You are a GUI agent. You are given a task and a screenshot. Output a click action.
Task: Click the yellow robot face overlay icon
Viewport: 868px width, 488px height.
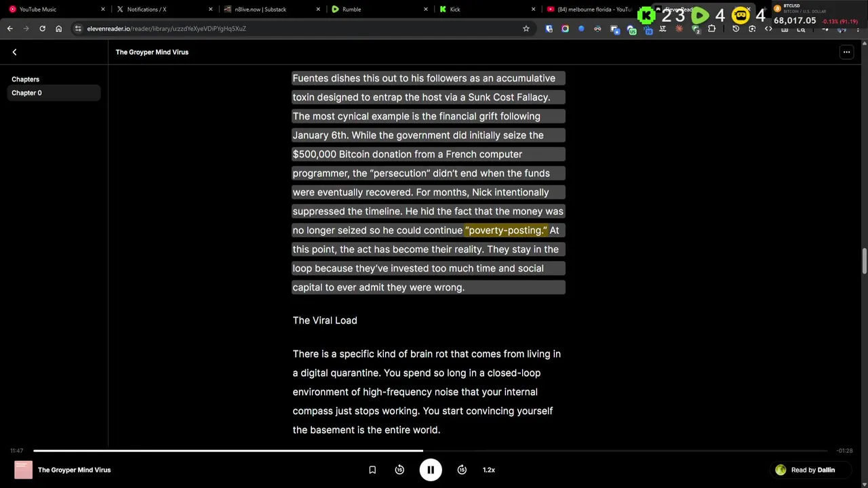[x=741, y=15]
